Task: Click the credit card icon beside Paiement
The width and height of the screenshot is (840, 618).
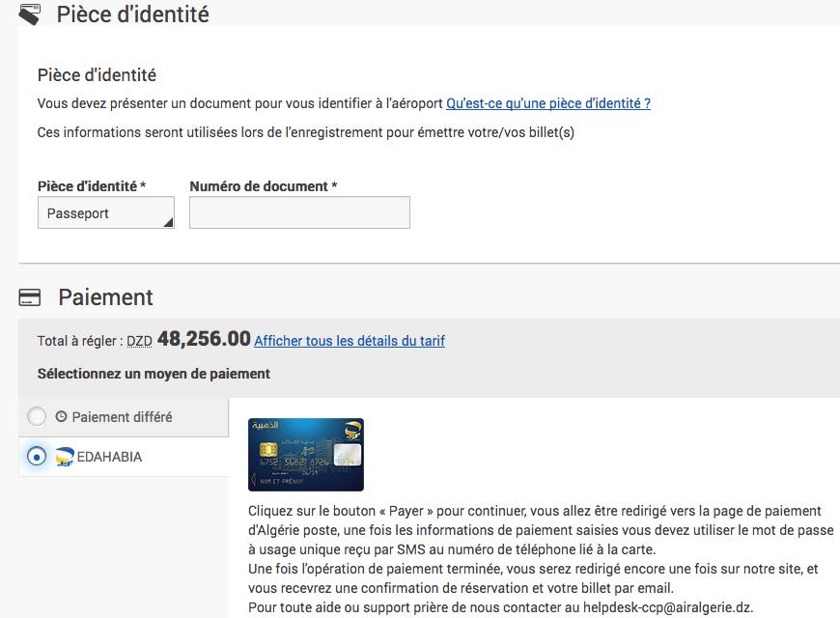Action: (x=30, y=297)
